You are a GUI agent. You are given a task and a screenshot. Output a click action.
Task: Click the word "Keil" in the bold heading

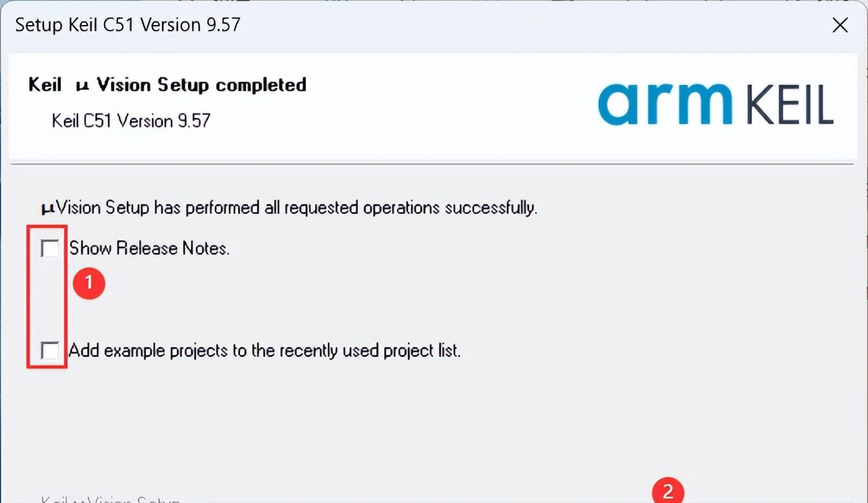pyautogui.click(x=45, y=85)
